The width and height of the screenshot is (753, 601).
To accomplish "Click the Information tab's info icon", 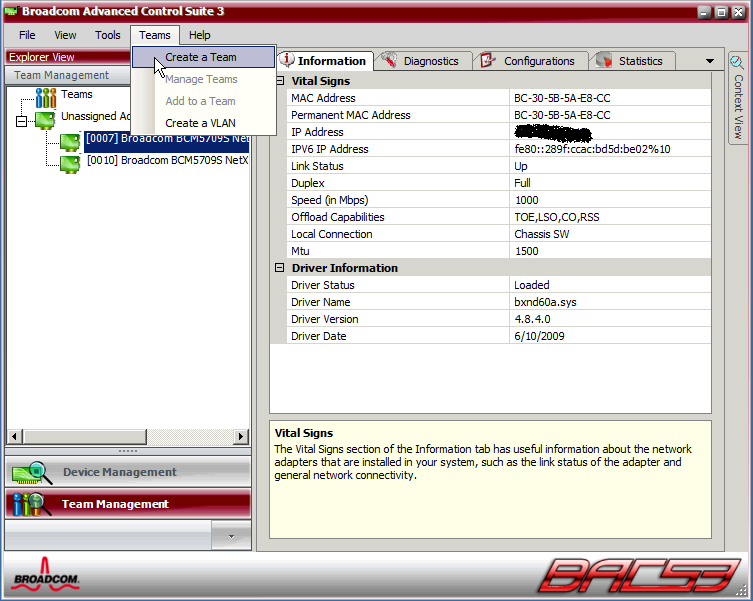I will pyautogui.click(x=287, y=60).
